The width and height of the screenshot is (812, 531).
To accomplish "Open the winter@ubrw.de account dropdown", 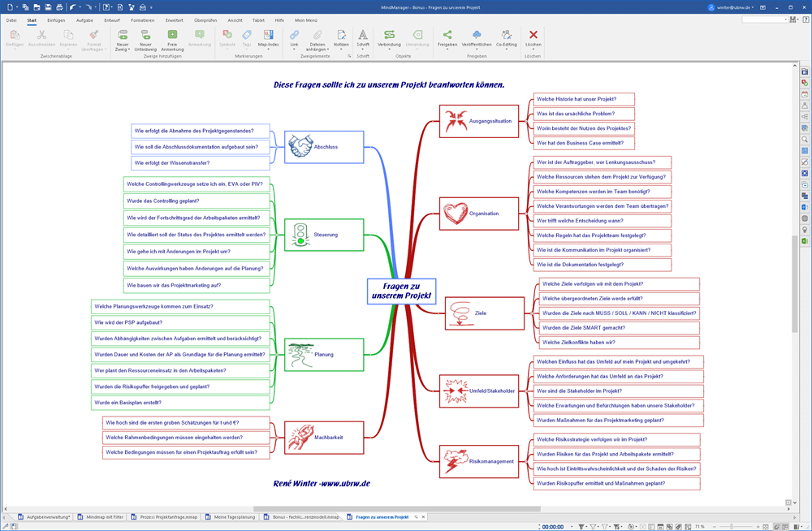I will click(732, 6).
